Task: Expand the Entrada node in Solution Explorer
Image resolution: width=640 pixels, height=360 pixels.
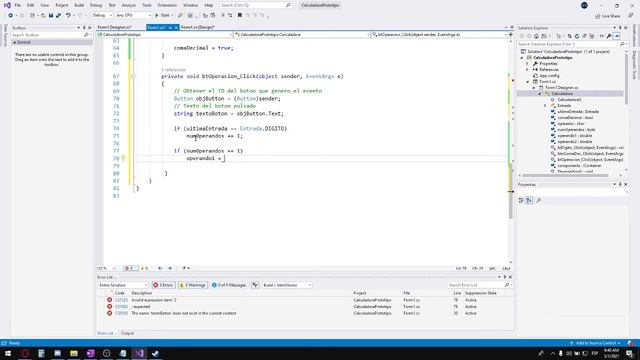Action: click(x=545, y=106)
